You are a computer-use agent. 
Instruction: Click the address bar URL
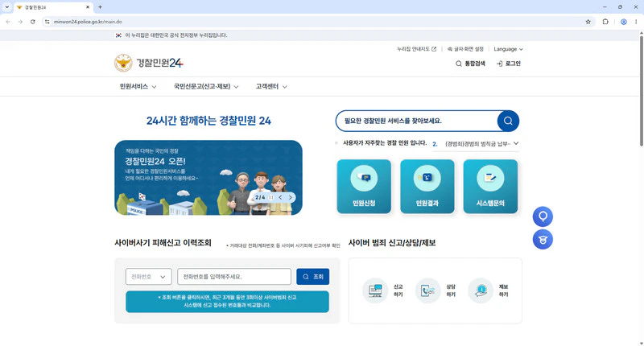(88, 22)
